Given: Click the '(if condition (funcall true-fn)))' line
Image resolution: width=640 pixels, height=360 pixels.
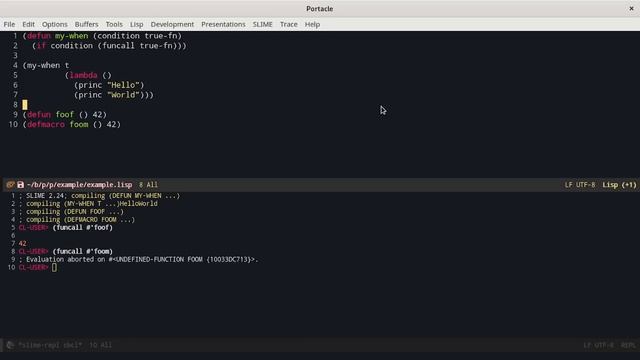Looking at the screenshot, I should (109, 46).
